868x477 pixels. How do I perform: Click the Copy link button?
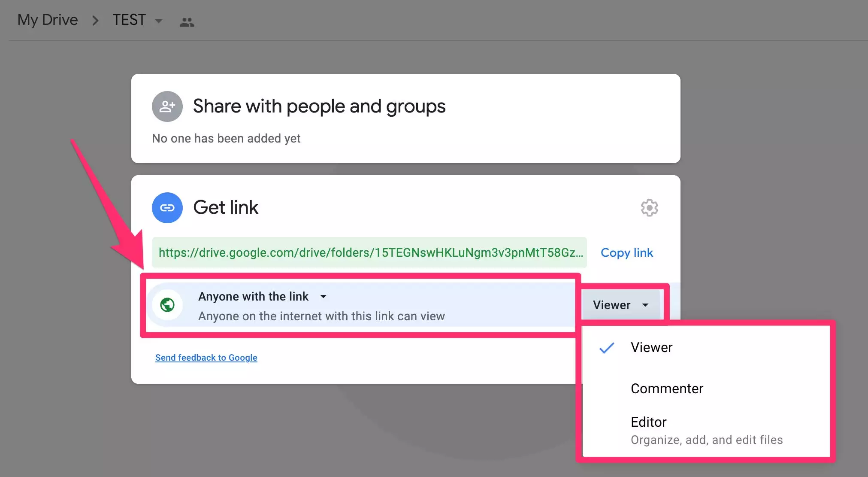point(627,252)
